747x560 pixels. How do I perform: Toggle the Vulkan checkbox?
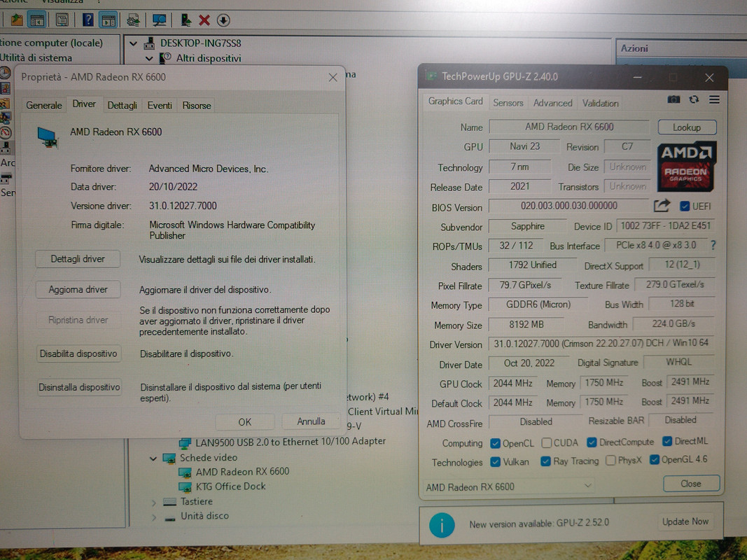[x=496, y=462]
